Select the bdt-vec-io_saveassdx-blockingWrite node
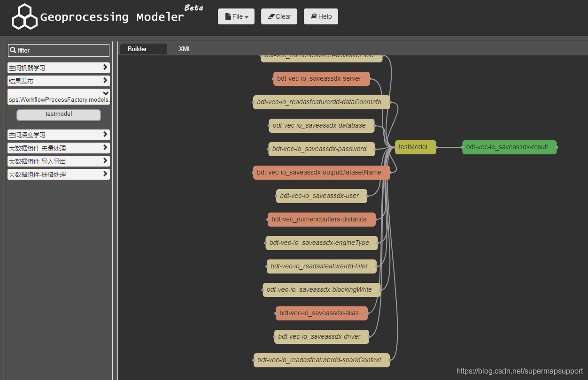 click(321, 290)
